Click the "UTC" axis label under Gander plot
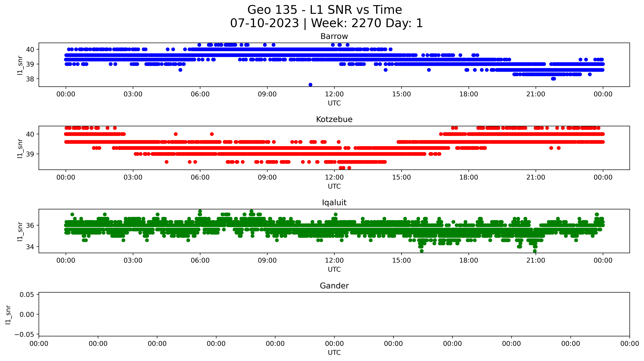644x361 pixels. [334, 353]
